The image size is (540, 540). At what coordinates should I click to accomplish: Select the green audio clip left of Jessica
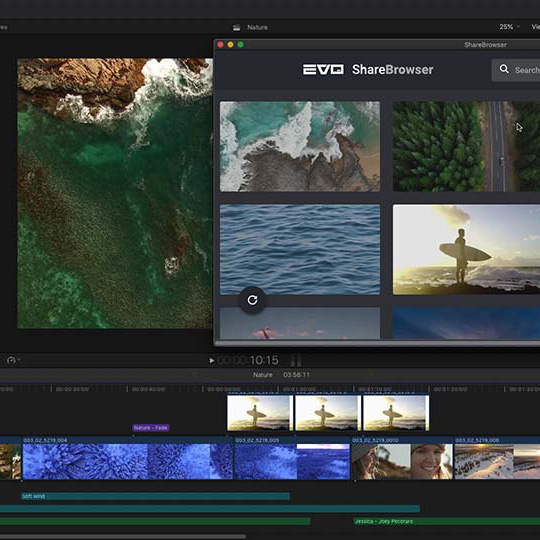pyautogui.click(x=155, y=521)
